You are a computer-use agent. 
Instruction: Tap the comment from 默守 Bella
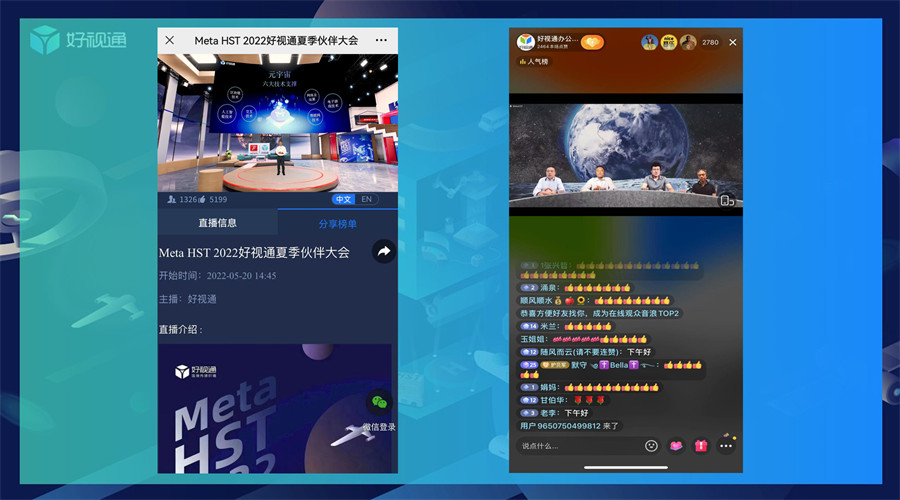(611, 369)
